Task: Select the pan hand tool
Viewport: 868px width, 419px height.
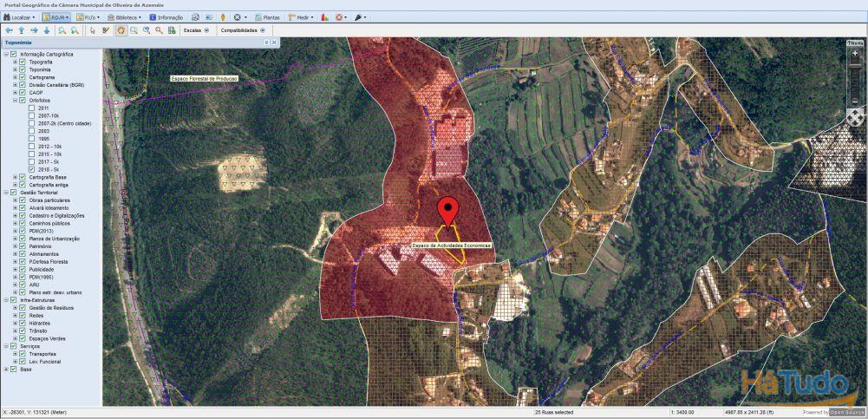Action: coord(121,30)
